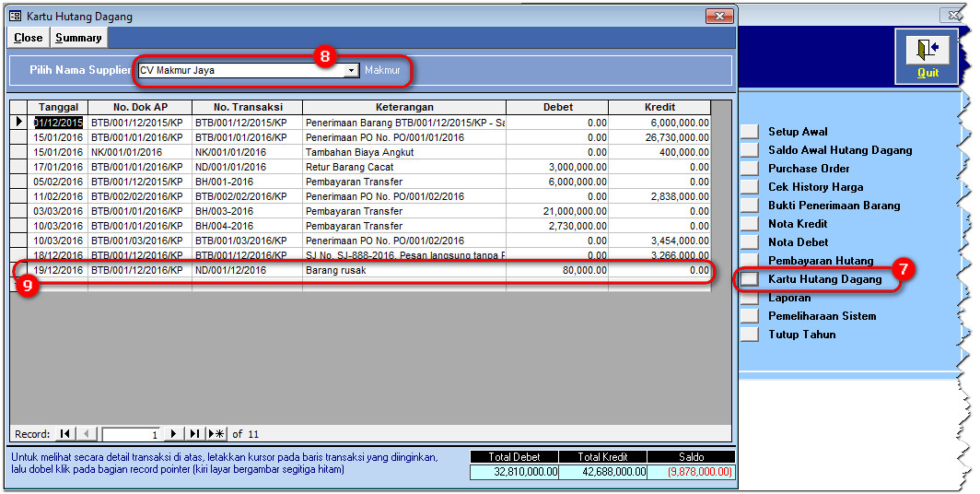
Task: Open Laporan menu entry
Action: pos(789,298)
